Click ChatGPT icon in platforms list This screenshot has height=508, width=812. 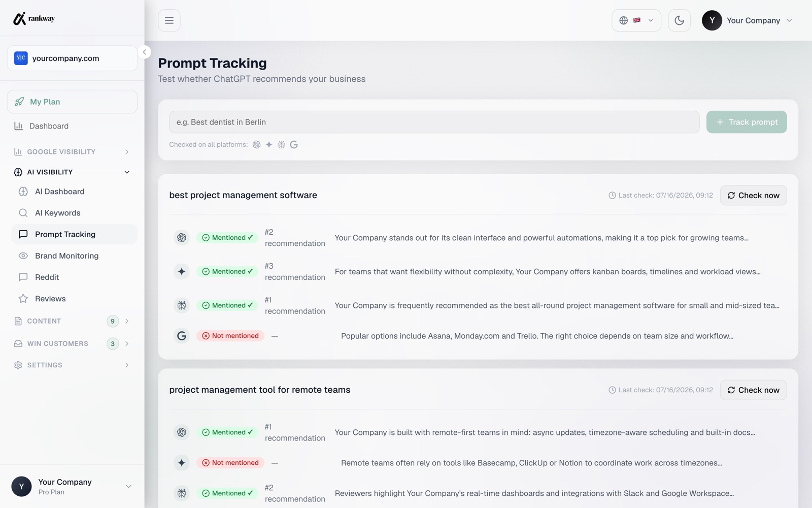click(x=257, y=145)
